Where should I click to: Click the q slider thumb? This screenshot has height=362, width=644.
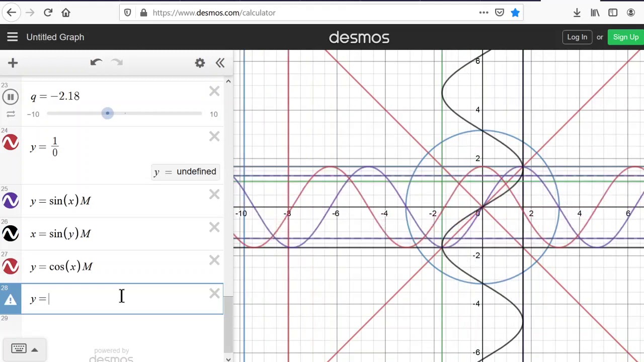pos(107,113)
